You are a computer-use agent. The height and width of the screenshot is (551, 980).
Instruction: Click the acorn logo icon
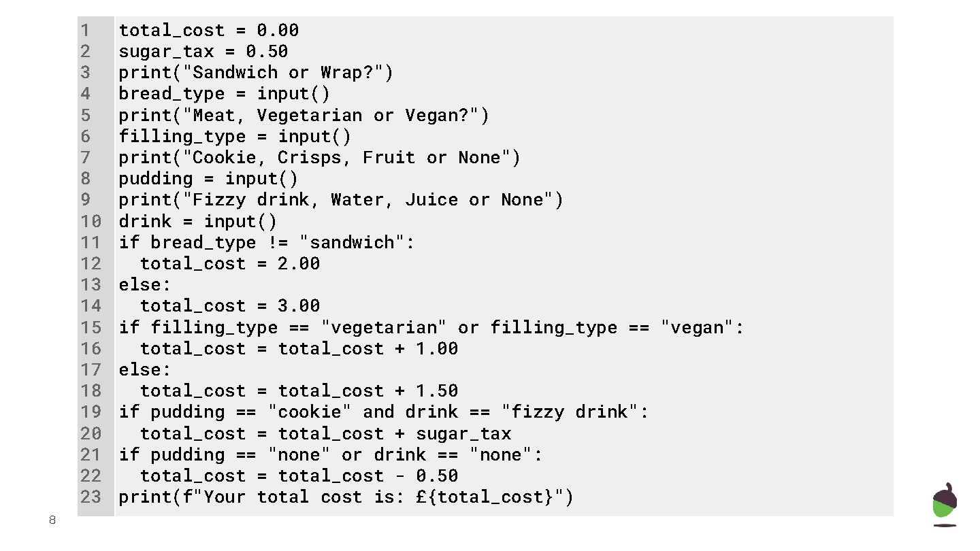point(944,504)
